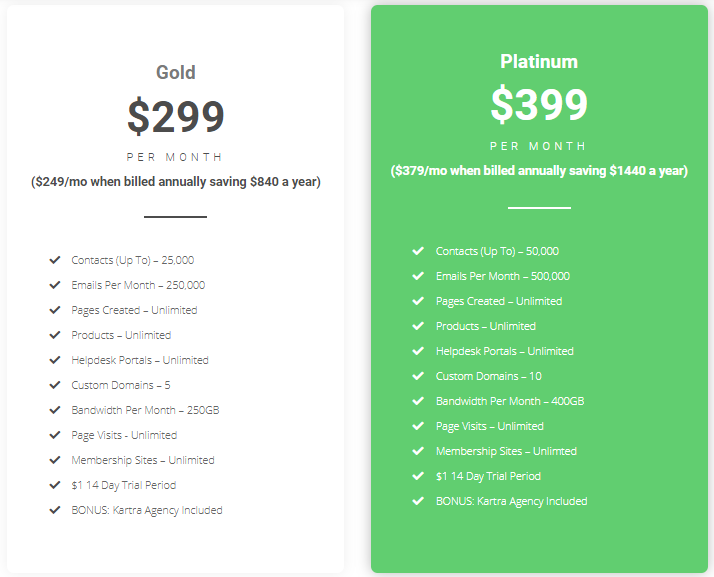This screenshot has width=714, height=577.
Task: Click checkmark beside Gold Custom Domains 5
Action: click(x=55, y=385)
